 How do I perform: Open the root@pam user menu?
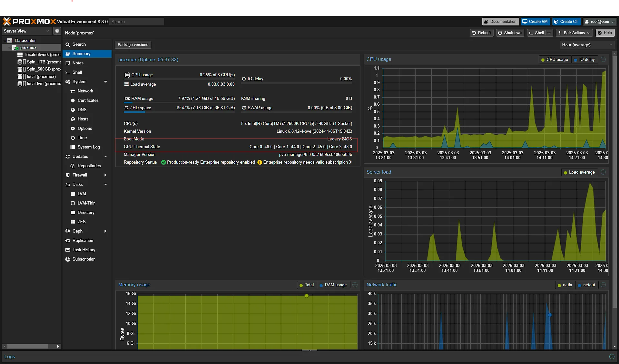click(600, 22)
